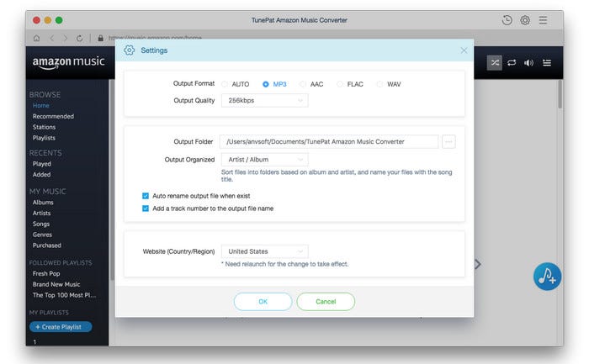Open Playlists under Browse
Screen dimensions: 589x364
[x=44, y=138]
